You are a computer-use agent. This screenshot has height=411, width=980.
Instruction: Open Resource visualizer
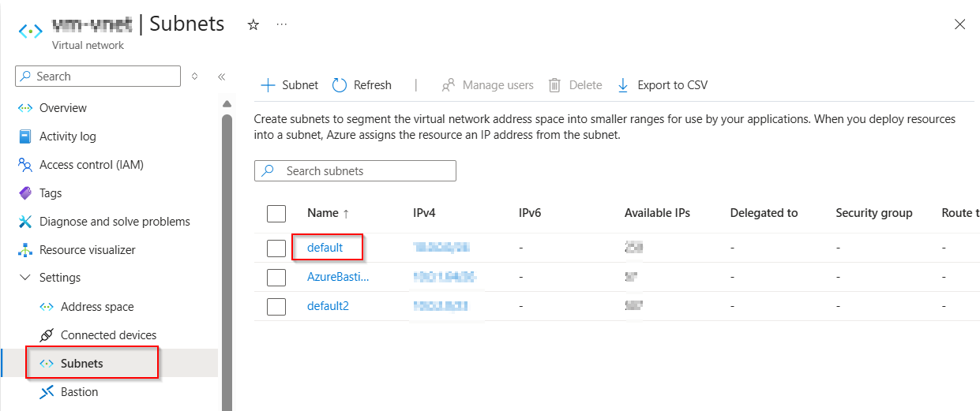(88, 250)
